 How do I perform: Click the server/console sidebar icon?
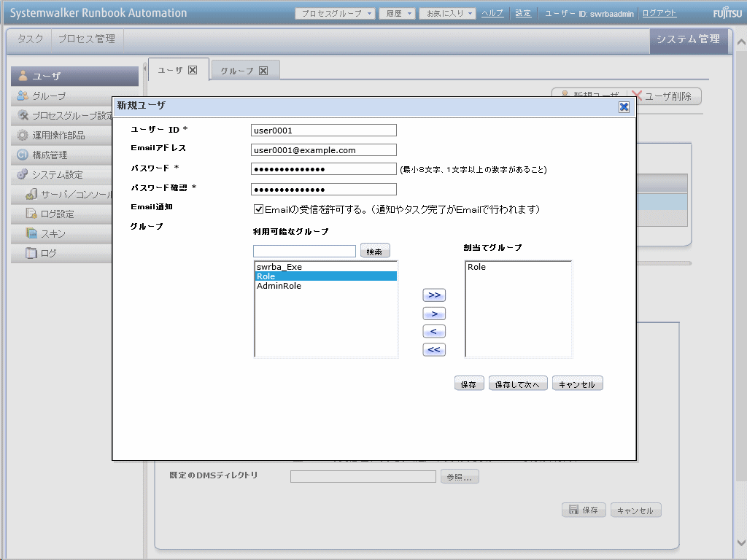coord(31,194)
